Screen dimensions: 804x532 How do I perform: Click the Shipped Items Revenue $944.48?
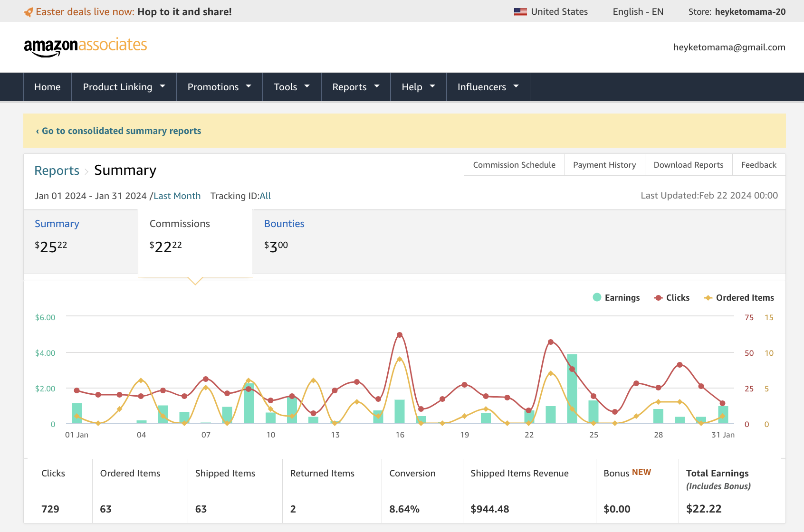pyautogui.click(x=490, y=509)
